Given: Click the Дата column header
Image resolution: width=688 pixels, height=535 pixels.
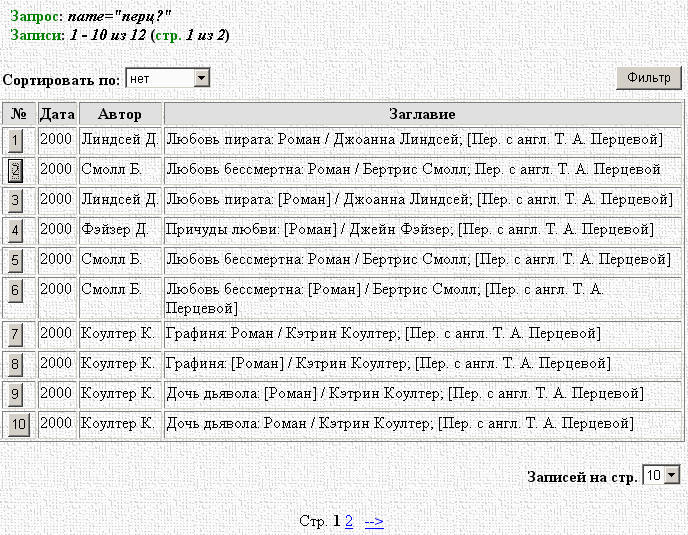Looking at the screenshot, I should [x=57, y=114].
